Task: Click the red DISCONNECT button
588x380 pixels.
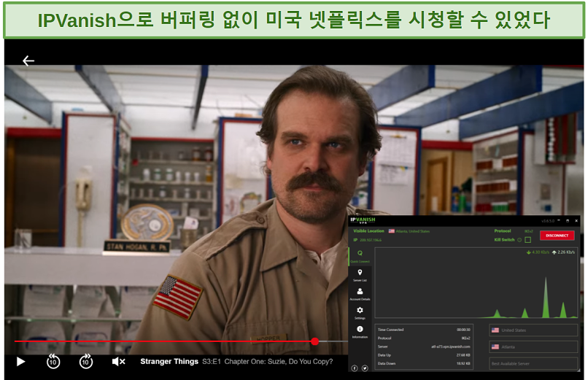Action: (557, 236)
